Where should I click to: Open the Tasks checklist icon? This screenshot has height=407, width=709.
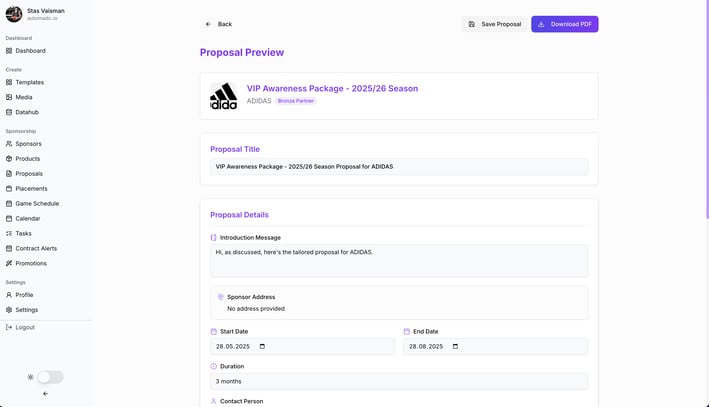pos(9,233)
